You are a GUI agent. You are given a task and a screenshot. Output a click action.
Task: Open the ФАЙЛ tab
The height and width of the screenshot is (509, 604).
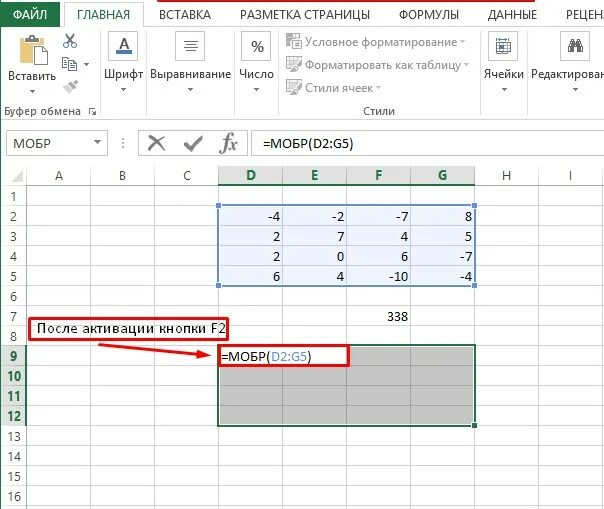(30, 14)
